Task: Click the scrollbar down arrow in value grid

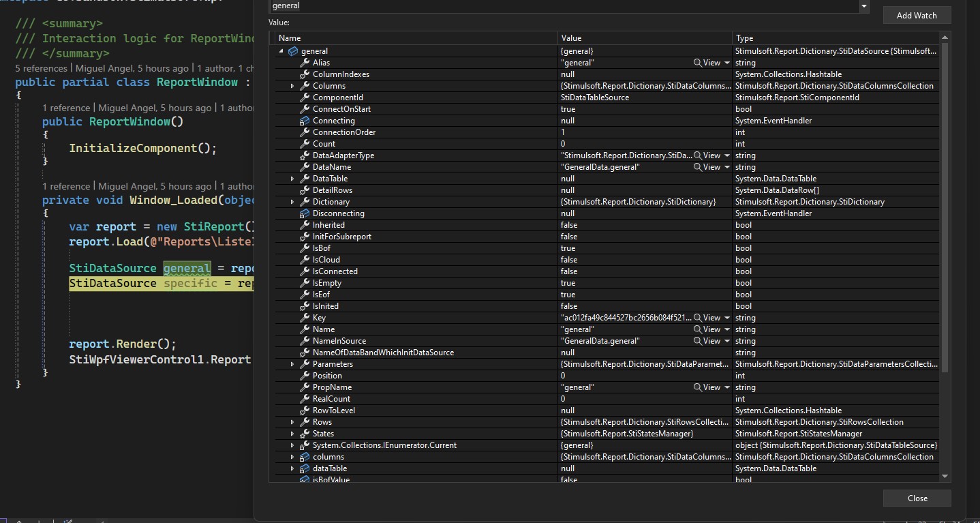Action: click(x=945, y=476)
